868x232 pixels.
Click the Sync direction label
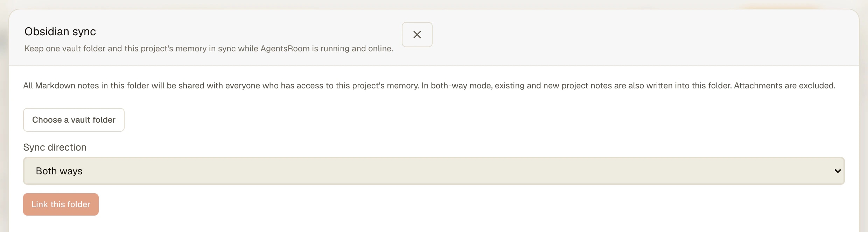tap(55, 147)
